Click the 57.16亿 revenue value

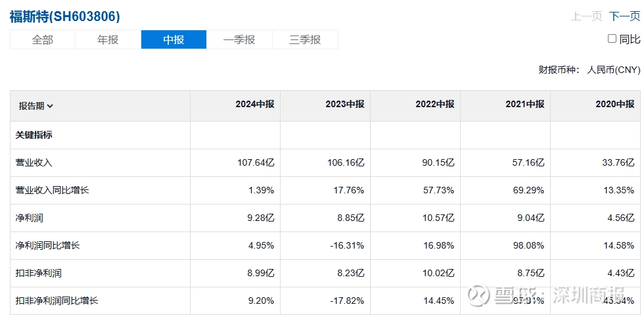[528, 162]
